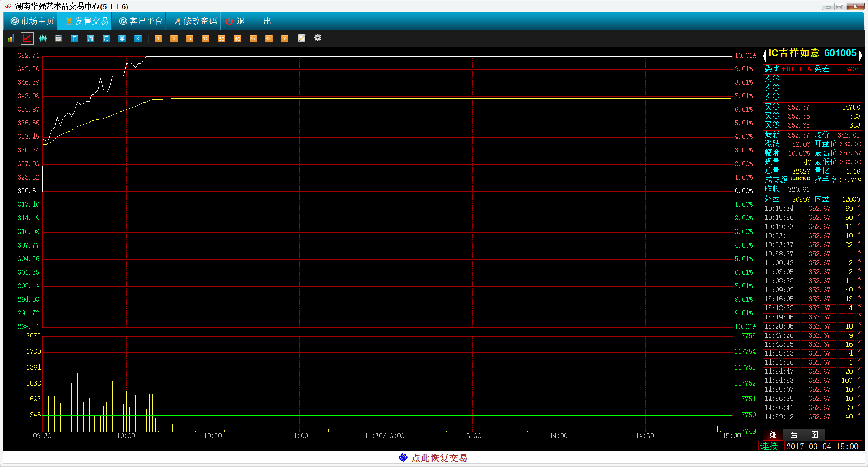Switch to the candlestick K-line chart icon
This screenshot has width=868, height=467.
point(43,38)
